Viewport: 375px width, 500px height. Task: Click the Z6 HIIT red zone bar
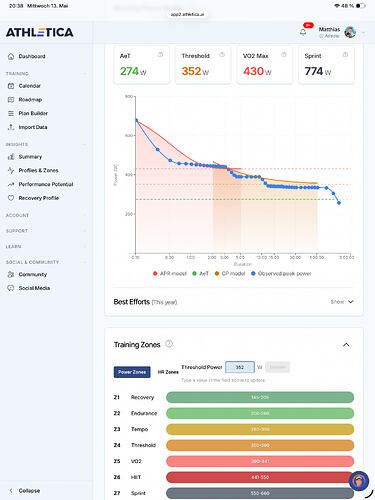(260, 477)
